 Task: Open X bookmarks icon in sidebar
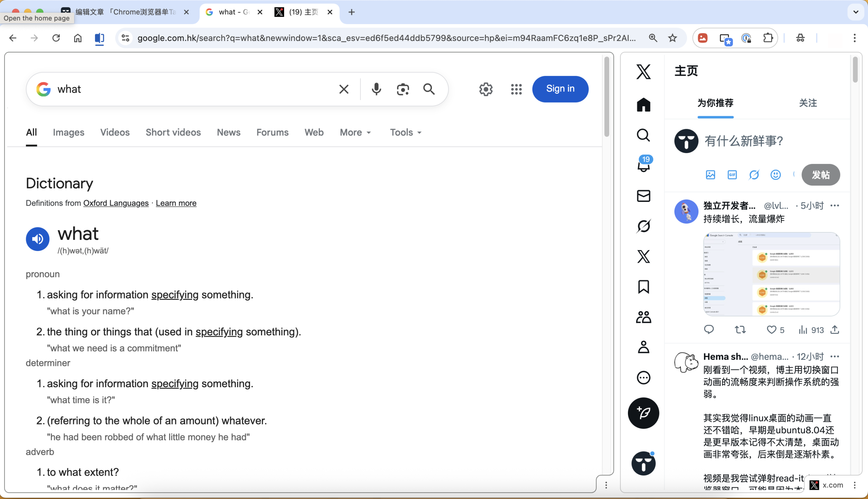click(643, 287)
